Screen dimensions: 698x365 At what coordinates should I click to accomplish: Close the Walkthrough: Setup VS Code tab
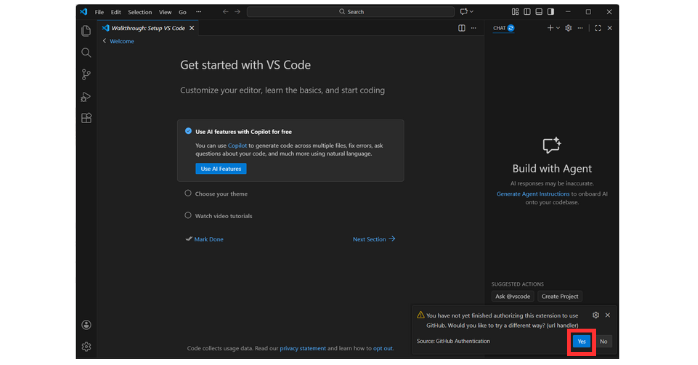[x=192, y=28]
